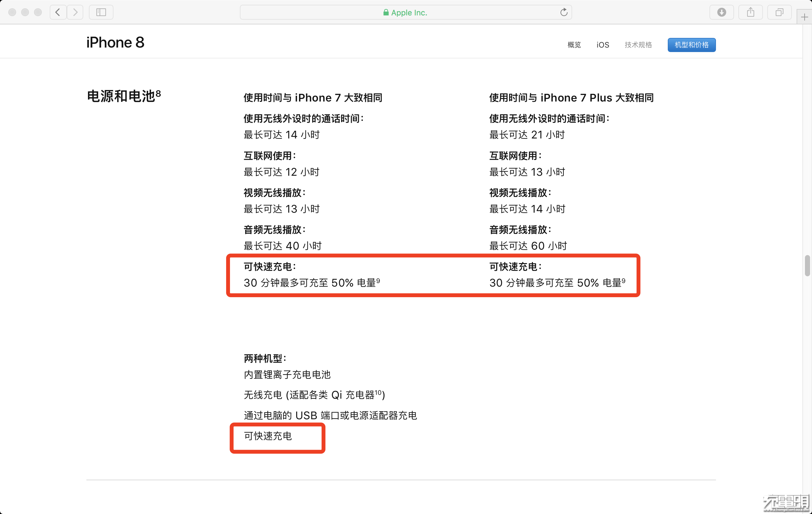Toggle the sidebar panel icon
This screenshot has width=812, height=514.
coord(101,13)
